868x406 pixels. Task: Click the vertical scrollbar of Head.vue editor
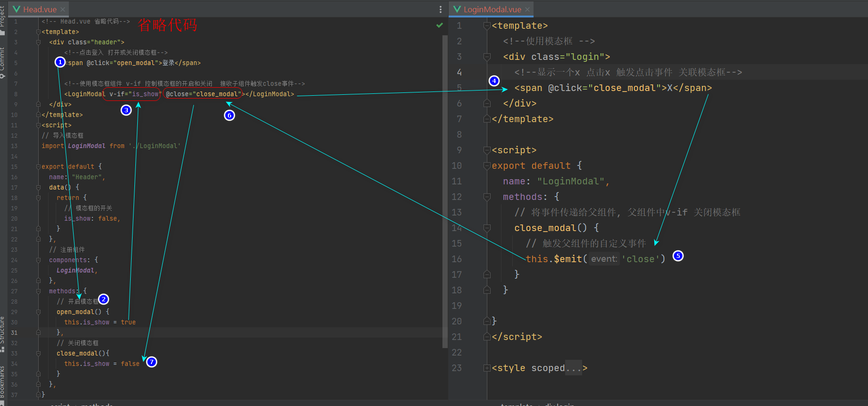[445, 191]
